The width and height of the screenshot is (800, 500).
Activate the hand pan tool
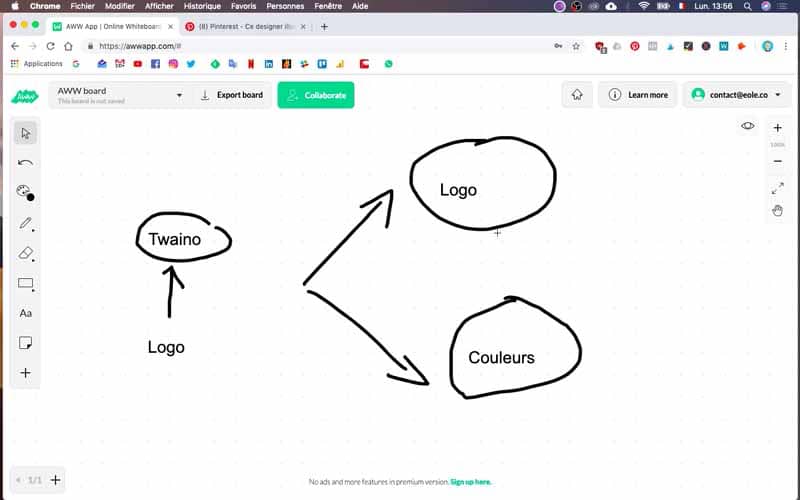coord(778,210)
